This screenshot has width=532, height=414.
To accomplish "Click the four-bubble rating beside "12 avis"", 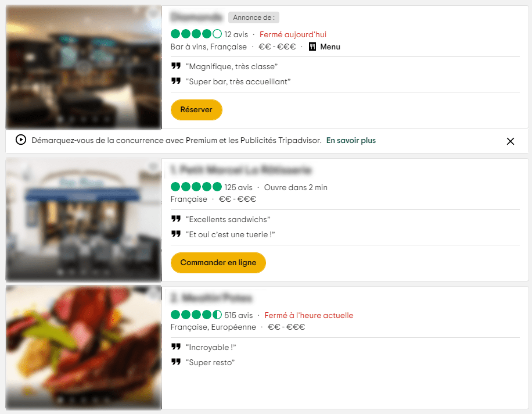I will (x=196, y=34).
